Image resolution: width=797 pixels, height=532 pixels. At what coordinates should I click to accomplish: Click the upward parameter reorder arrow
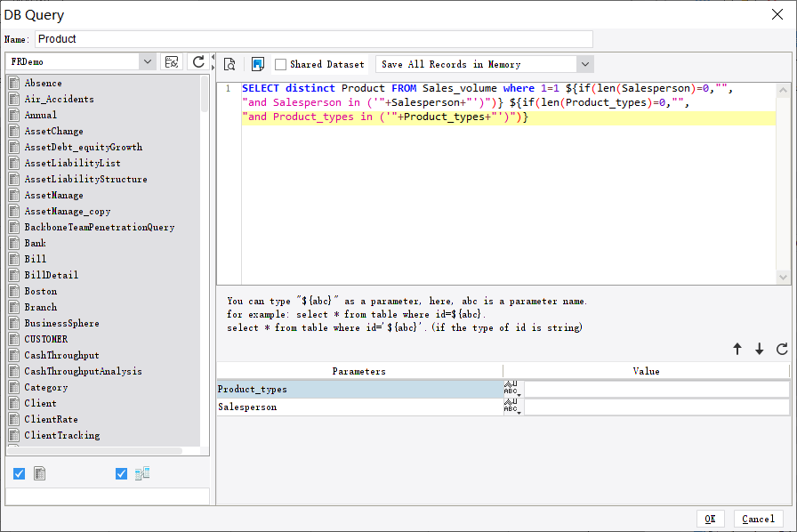[x=738, y=350]
